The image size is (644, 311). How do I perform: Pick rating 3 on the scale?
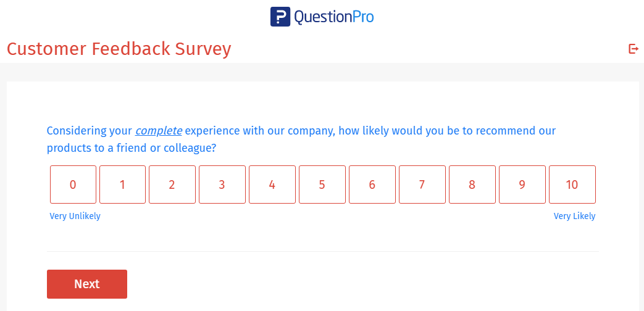(222, 185)
